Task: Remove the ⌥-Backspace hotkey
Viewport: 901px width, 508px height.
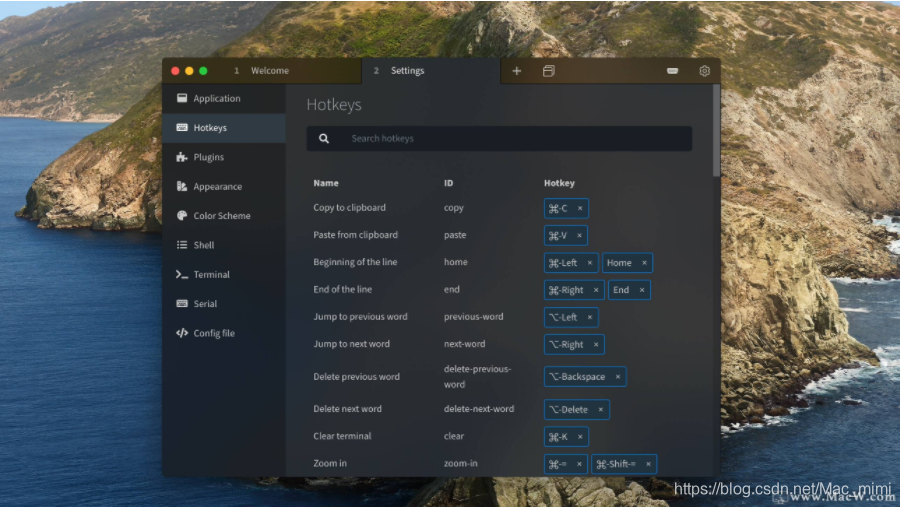Action: point(618,377)
